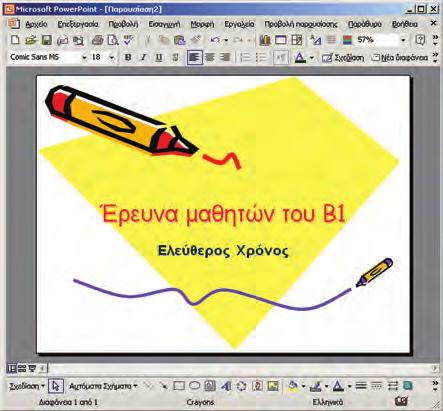Open the Προβολή menu

tap(123, 24)
